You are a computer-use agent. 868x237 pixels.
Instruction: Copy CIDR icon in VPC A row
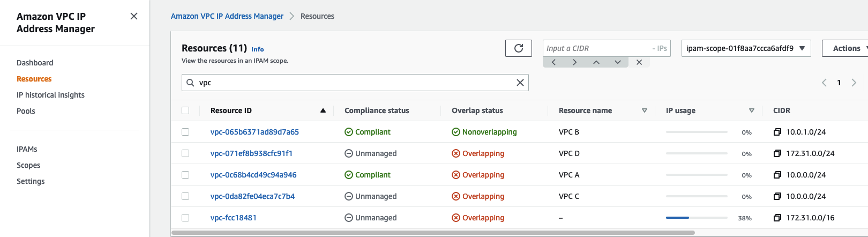click(777, 175)
